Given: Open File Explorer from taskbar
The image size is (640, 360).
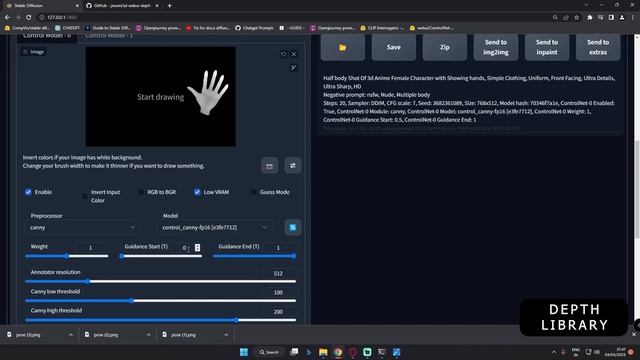Looking at the screenshot, I should (x=323, y=352).
